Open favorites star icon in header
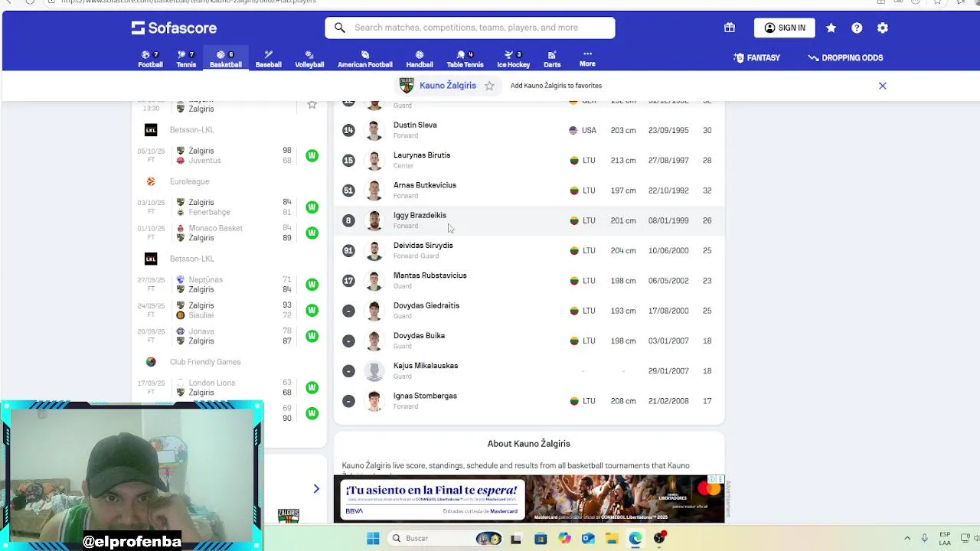 pos(831,28)
